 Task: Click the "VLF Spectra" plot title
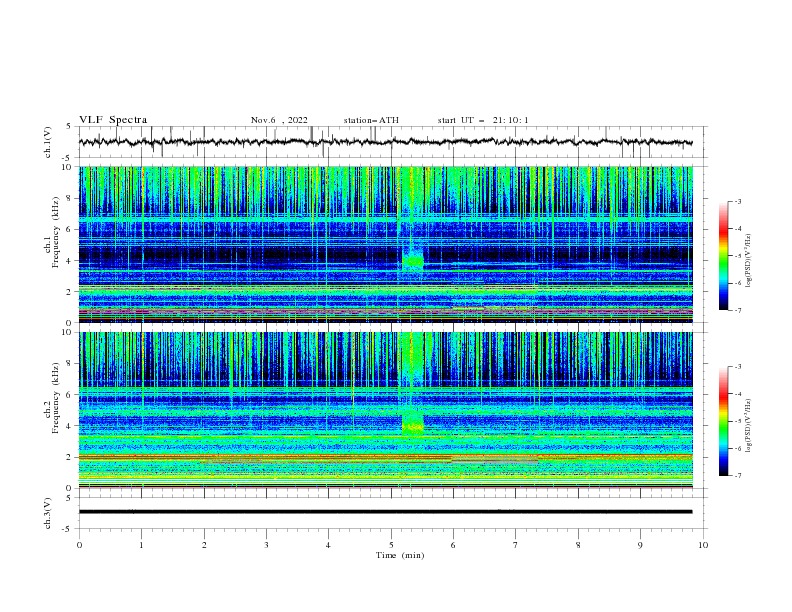pos(113,120)
